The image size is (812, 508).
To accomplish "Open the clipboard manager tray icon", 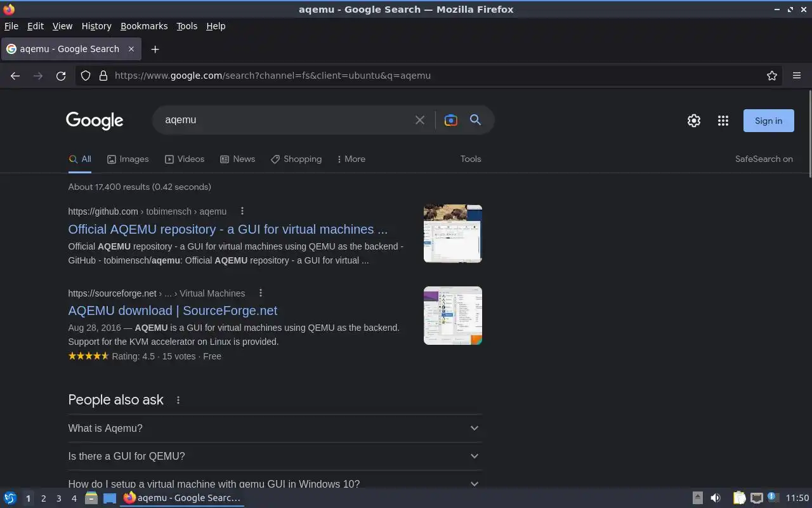I will (739, 498).
